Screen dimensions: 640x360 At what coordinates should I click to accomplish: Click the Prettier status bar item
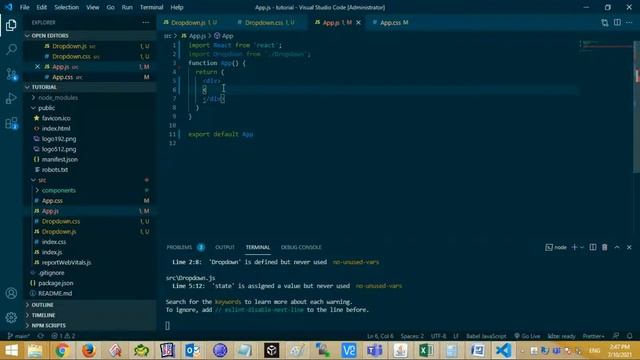593,336
